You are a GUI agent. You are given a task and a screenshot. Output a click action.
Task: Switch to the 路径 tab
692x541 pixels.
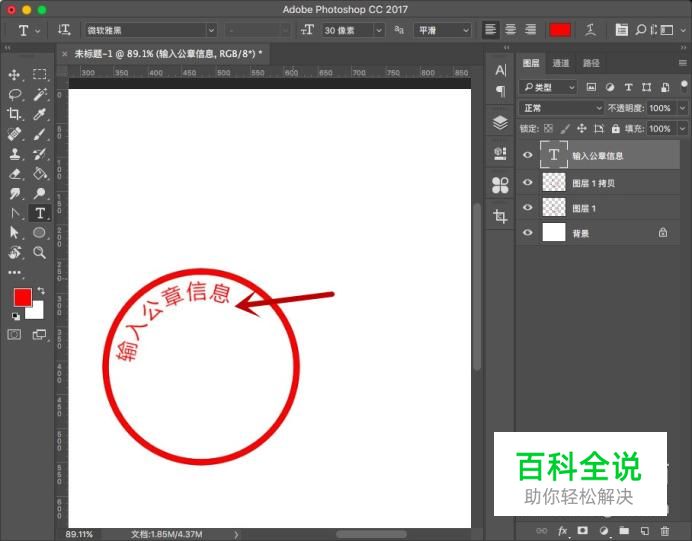[591, 63]
